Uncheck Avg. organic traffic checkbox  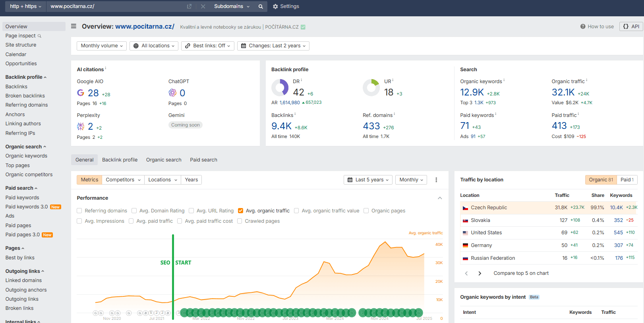(240, 211)
